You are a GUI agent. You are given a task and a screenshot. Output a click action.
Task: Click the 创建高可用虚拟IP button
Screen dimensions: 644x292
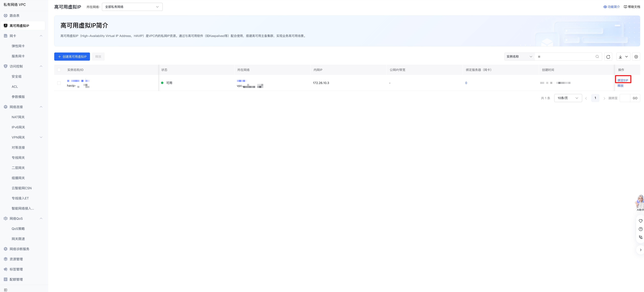(72, 57)
